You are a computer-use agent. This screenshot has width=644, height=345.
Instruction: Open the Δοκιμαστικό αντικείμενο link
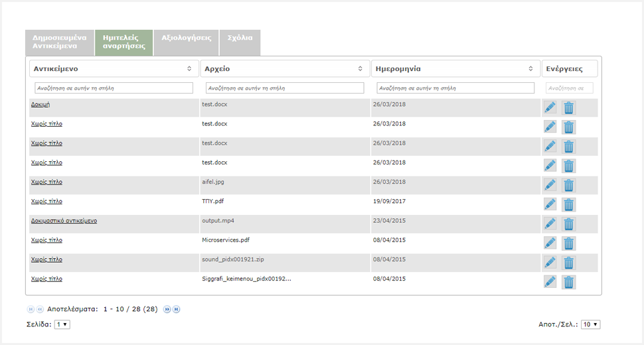pos(64,221)
